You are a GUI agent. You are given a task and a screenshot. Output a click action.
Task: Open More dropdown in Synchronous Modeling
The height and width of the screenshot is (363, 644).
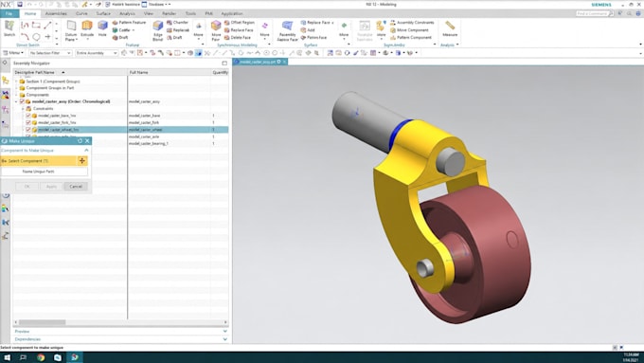pos(264,31)
